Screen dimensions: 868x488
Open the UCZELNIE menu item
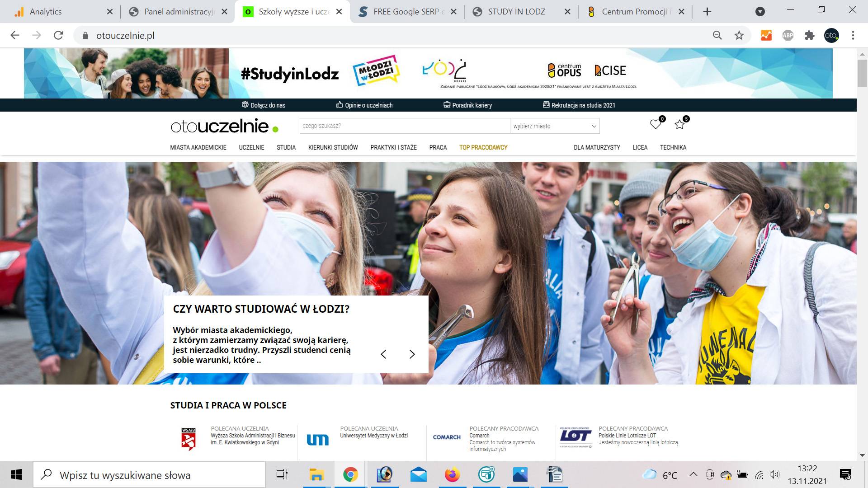[x=251, y=147]
